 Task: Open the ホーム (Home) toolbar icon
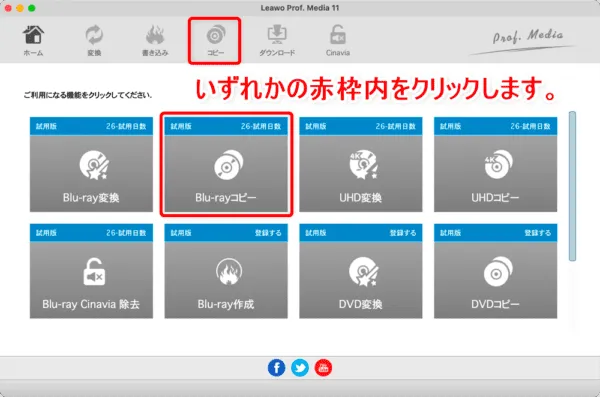point(33,41)
